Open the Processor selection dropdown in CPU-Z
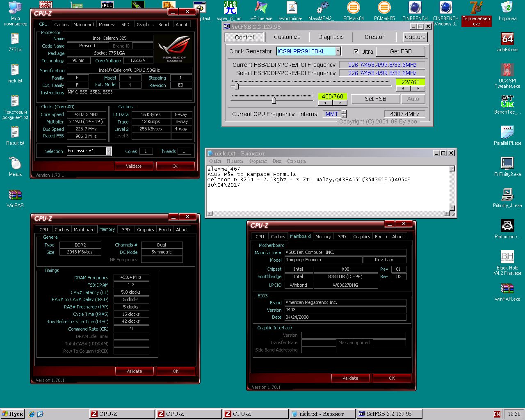Image resolution: width=525 pixels, height=420 pixels. [x=108, y=151]
